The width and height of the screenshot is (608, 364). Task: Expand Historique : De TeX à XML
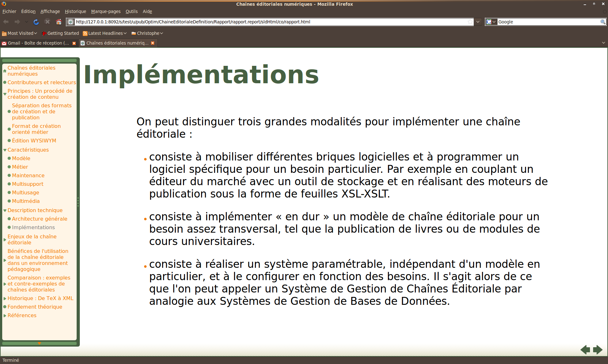point(5,298)
